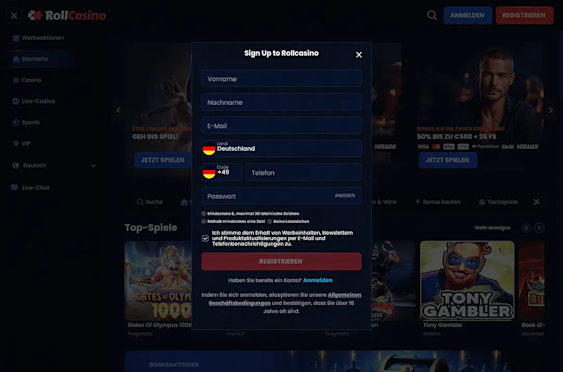Click the Top-Spiele heading
The image size is (563, 372).
point(151,228)
